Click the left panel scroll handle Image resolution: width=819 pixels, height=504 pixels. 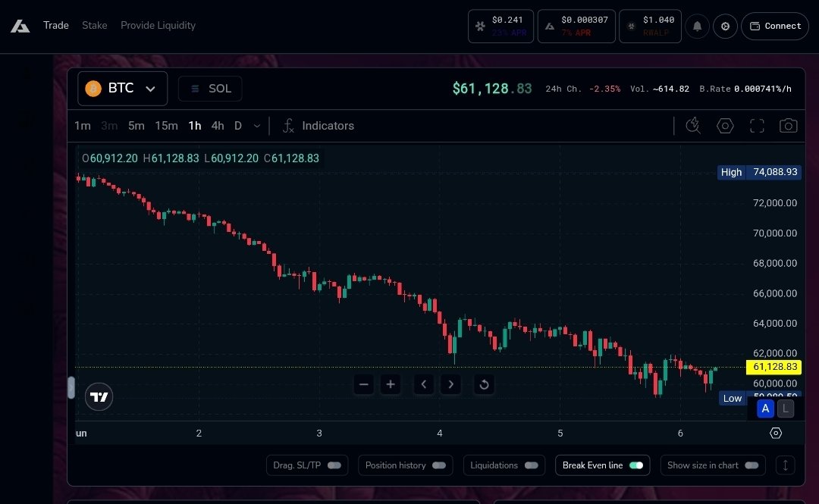(71, 388)
